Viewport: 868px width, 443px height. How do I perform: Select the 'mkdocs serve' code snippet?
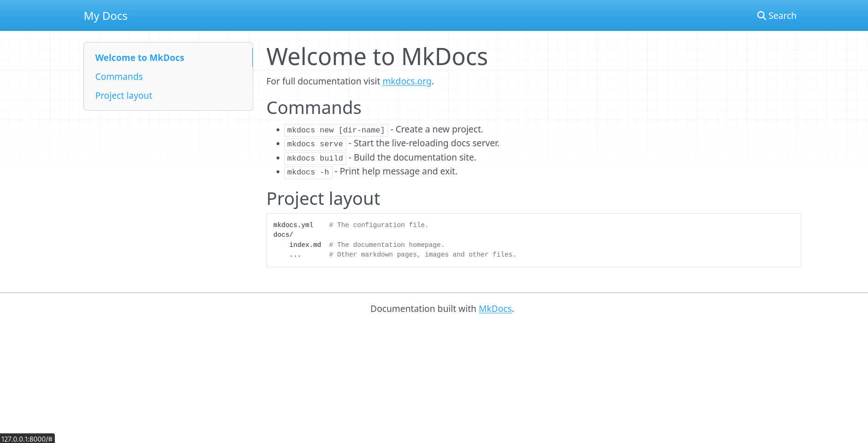pyautogui.click(x=315, y=144)
